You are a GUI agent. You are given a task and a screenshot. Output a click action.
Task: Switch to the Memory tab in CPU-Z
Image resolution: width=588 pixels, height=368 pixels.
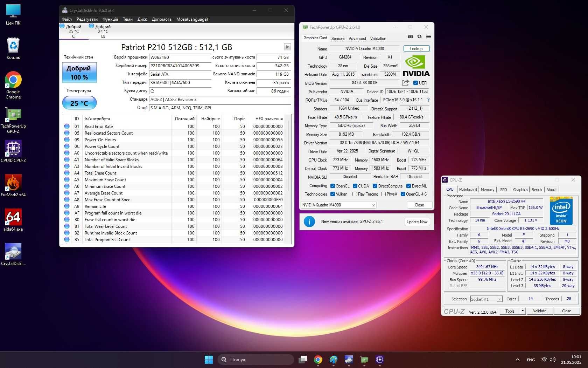click(488, 190)
